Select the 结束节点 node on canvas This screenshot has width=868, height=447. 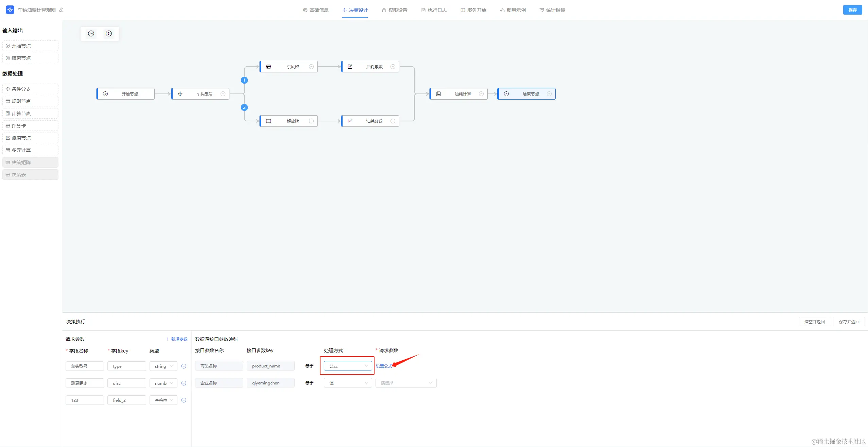pyautogui.click(x=526, y=94)
